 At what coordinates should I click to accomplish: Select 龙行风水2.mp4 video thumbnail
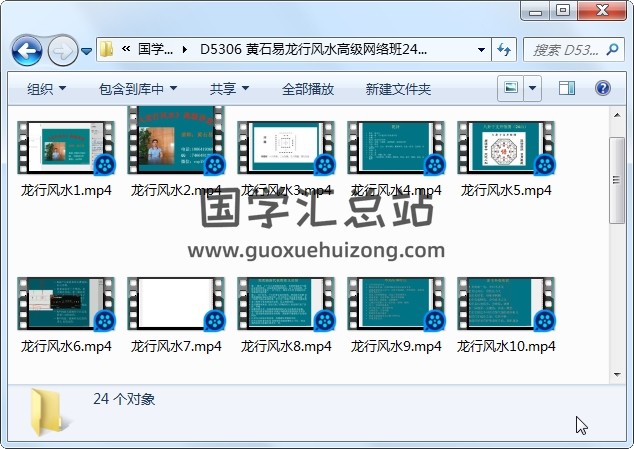(176, 140)
